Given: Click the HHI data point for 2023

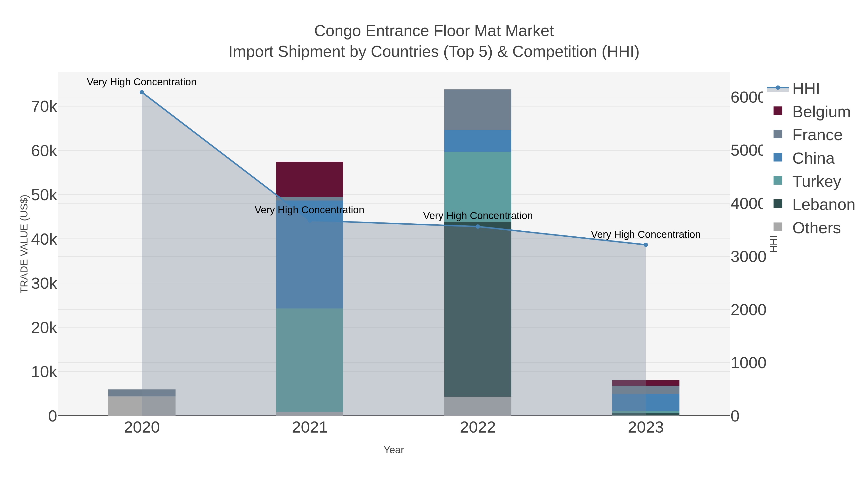Looking at the screenshot, I should [x=646, y=245].
